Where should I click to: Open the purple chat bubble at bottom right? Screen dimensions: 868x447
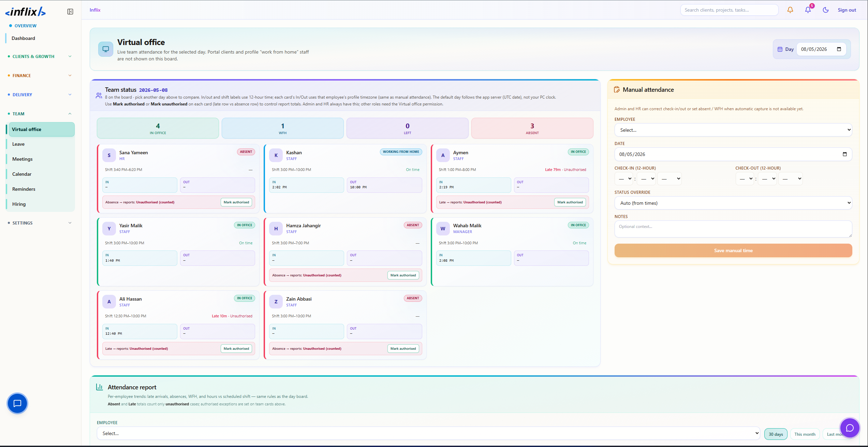850,428
